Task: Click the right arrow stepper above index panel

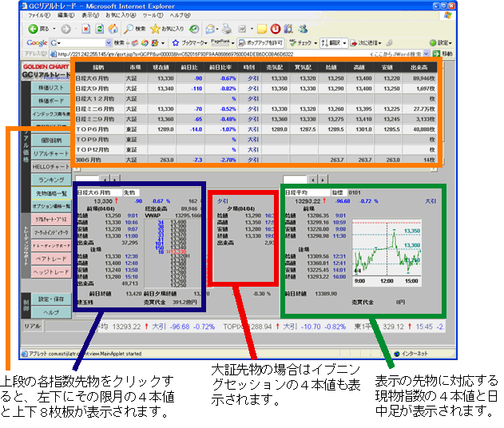Action: [323, 180]
